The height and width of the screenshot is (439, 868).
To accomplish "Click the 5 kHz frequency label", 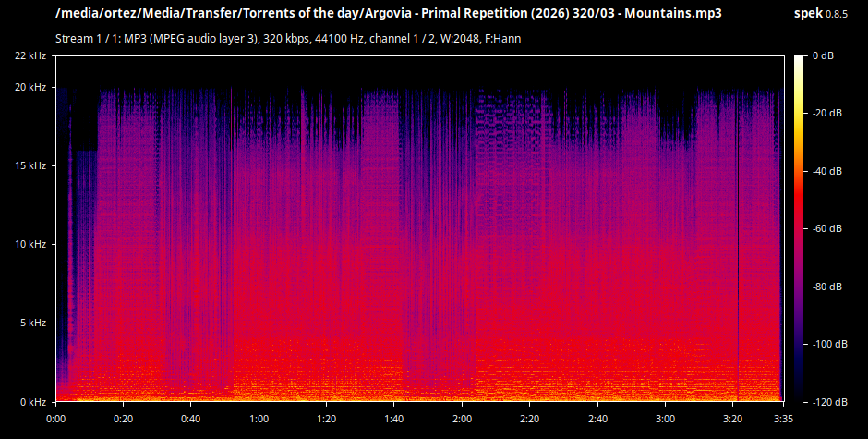I will point(33,323).
